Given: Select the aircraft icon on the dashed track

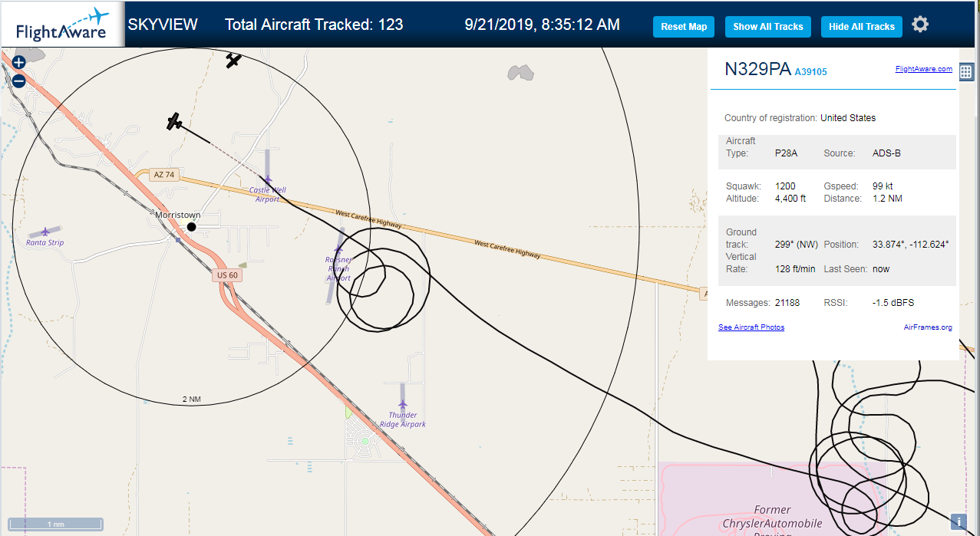Looking at the screenshot, I should coord(175,122).
